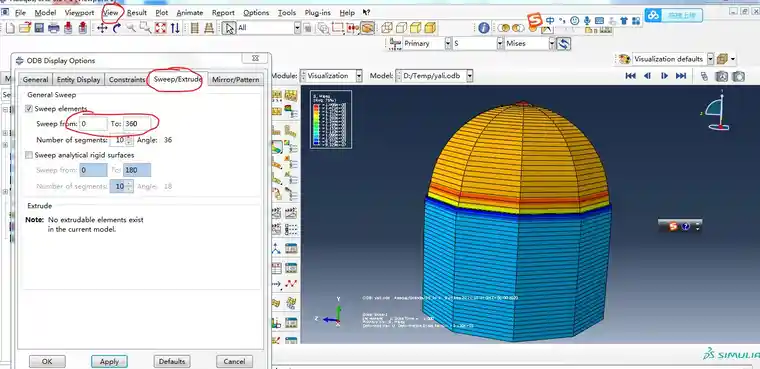Click the Apply button
Screen dimensions: 760x369
pos(109,361)
